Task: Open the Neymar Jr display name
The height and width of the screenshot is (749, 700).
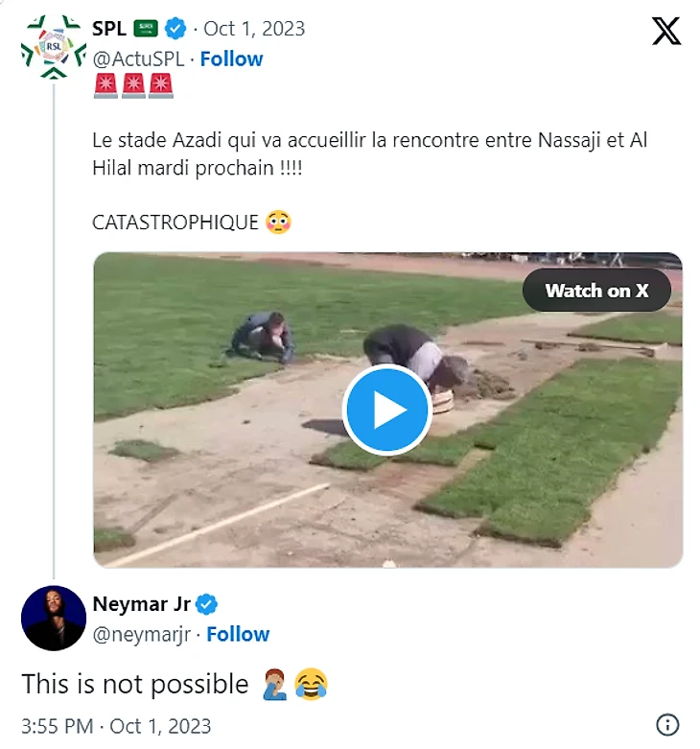Action: pos(141,605)
